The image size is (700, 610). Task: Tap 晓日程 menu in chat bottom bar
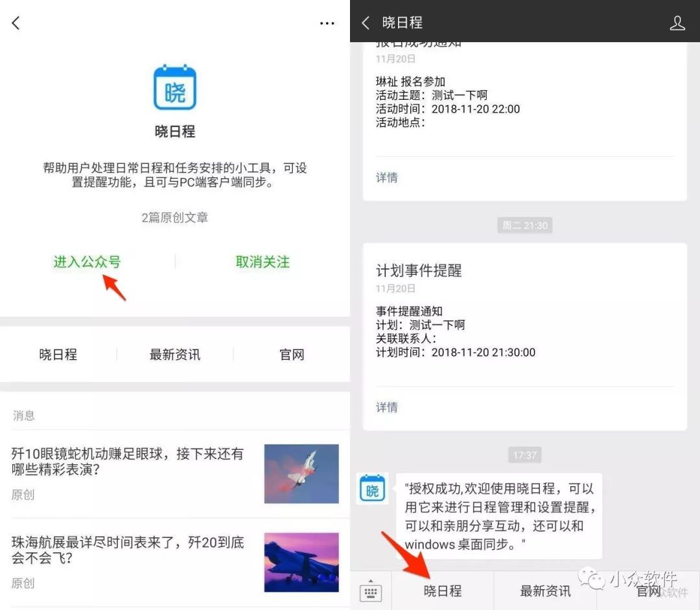click(x=443, y=591)
